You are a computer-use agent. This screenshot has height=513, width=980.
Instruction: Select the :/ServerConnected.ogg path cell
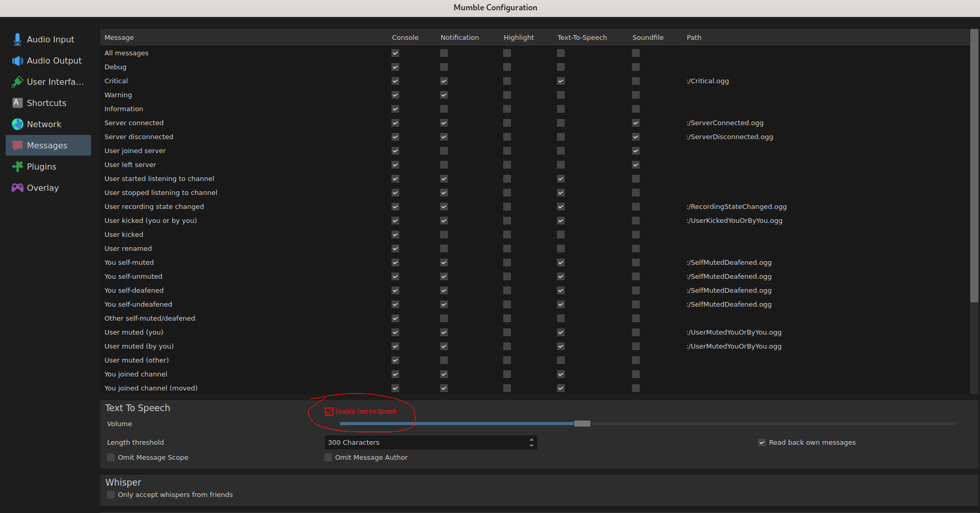point(725,123)
